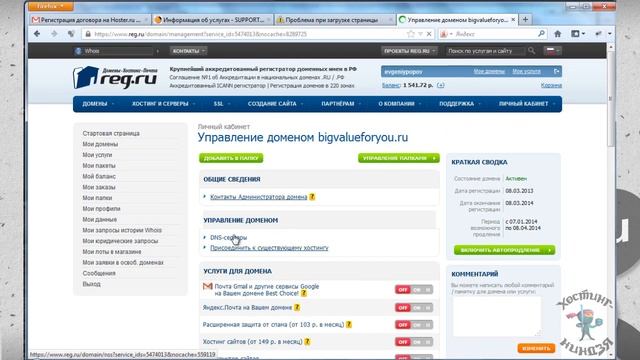
Task: Click the Whois input field
Action: point(118,51)
